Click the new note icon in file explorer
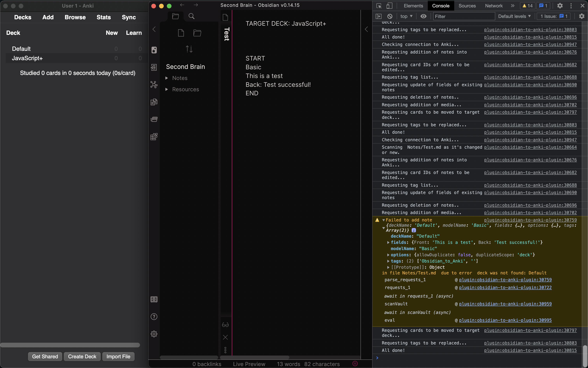 pyautogui.click(x=181, y=33)
